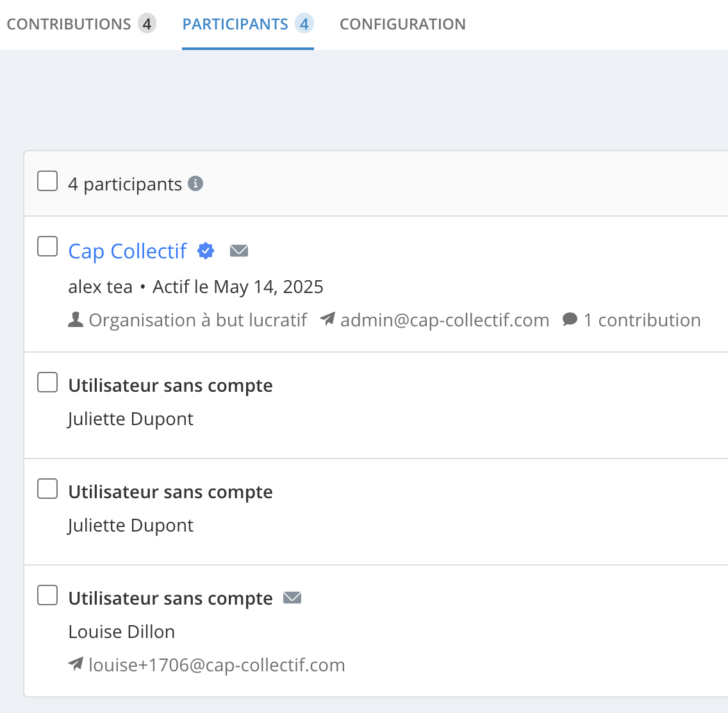Click the envelope icon beside Cap Collectif

coord(239,251)
